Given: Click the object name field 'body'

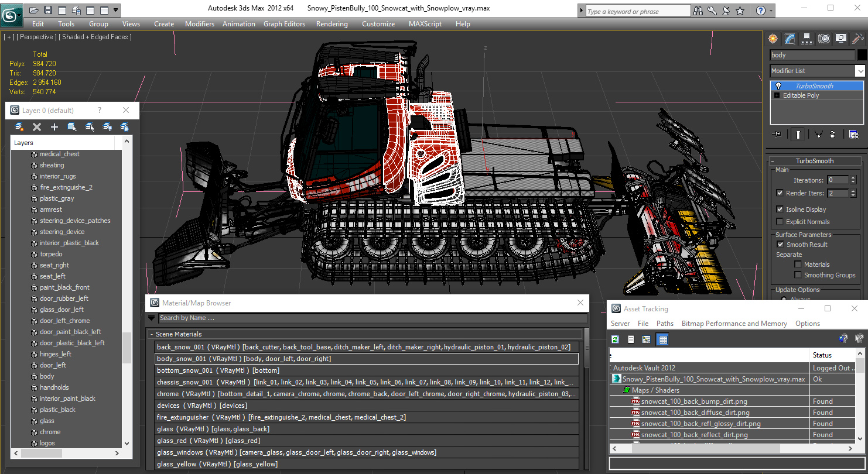Looking at the screenshot, I should coord(812,55).
